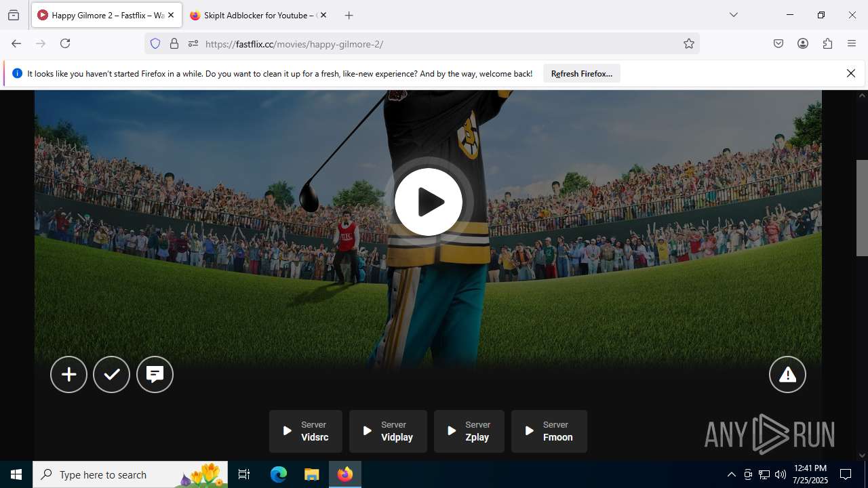868x488 pixels.
Task: Click Firefox icon on taskbar
Action: click(345, 474)
